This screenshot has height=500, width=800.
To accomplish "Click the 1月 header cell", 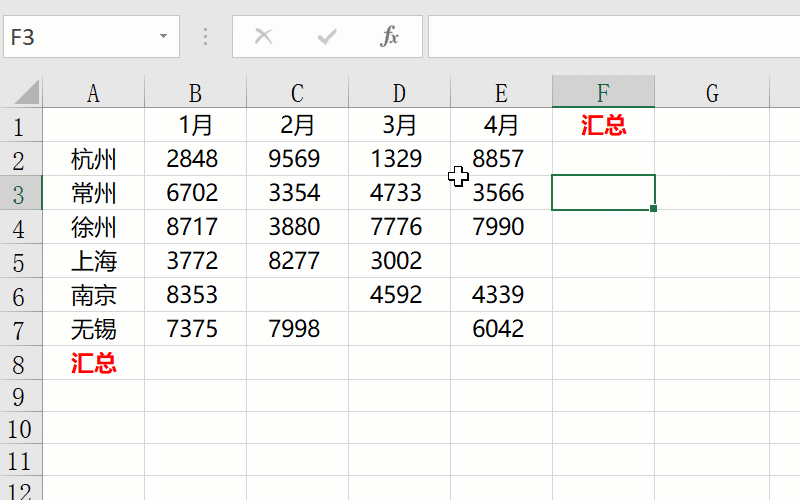I will 195,125.
